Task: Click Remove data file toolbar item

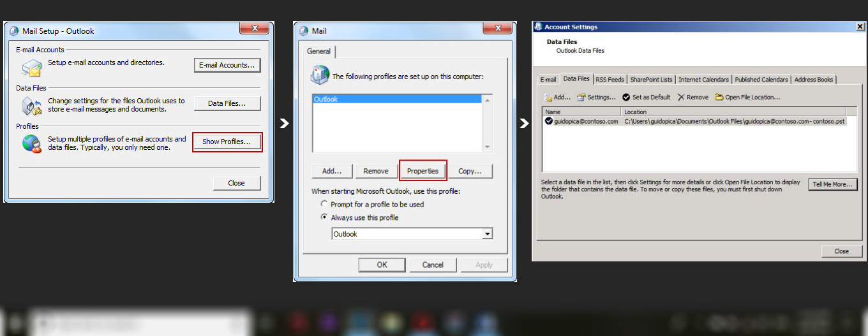Action: (692, 98)
